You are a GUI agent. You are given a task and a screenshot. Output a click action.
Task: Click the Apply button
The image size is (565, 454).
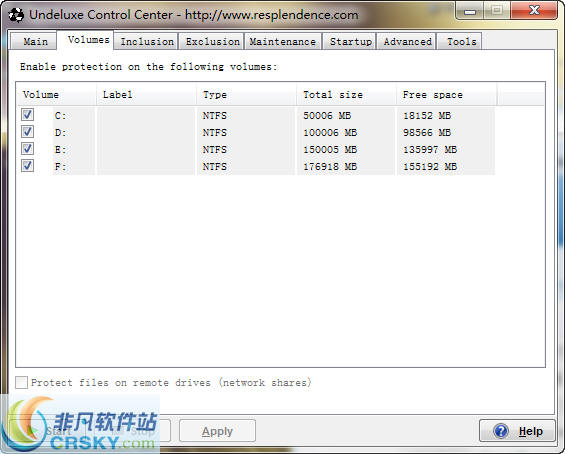pyautogui.click(x=217, y=431)
